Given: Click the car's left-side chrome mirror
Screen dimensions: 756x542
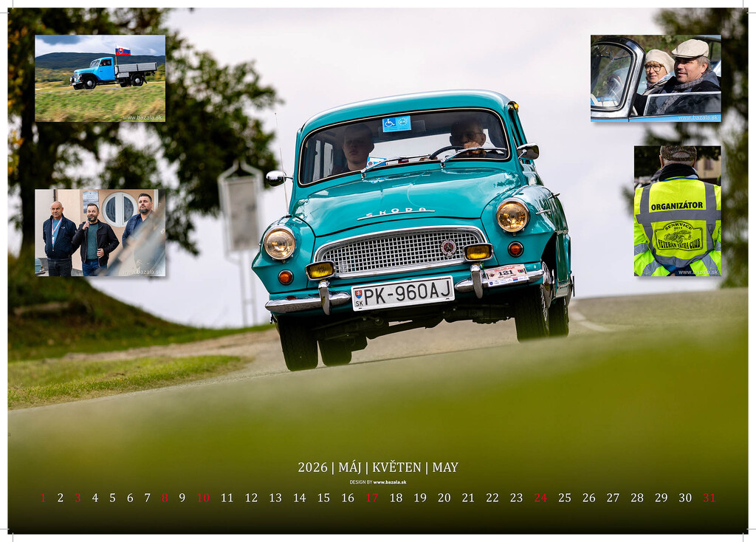Looking at the screenshot, I should pos(276,177).
